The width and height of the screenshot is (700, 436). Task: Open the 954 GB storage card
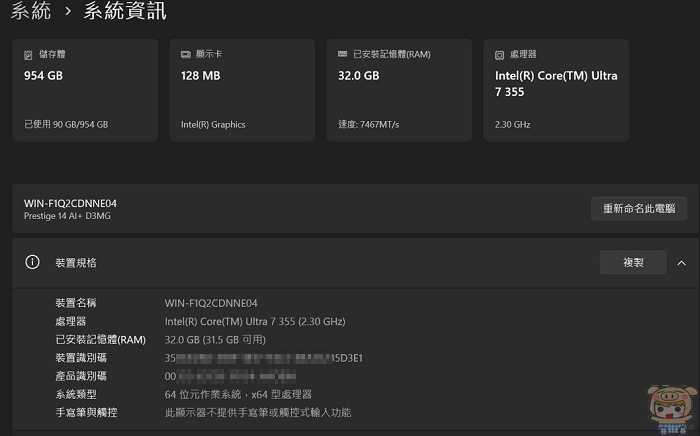tap(85, 90)
